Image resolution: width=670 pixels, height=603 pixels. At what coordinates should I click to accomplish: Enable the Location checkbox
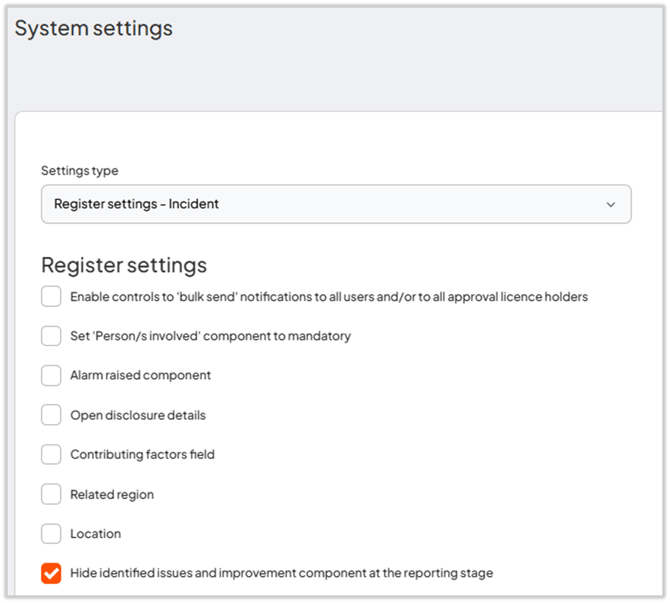coord(51,534)
